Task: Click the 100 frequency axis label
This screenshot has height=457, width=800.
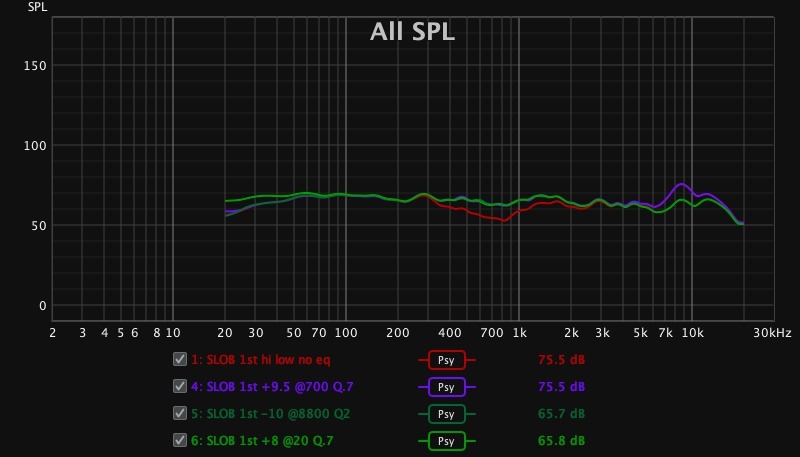Action: 346,333
